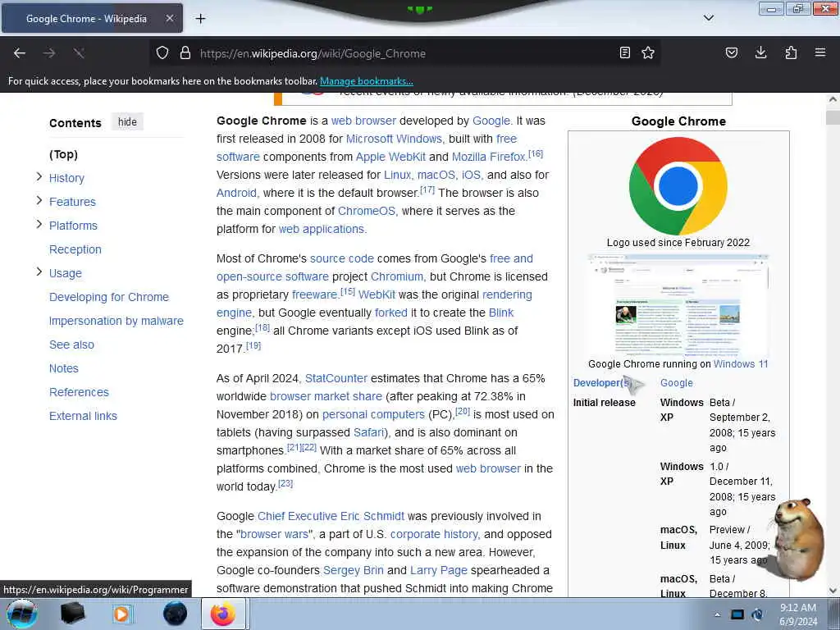Image resolution: width=840 pixels, height=630 pixels.
Task: Open the list all tabs chevron
Action: (708, 18)
